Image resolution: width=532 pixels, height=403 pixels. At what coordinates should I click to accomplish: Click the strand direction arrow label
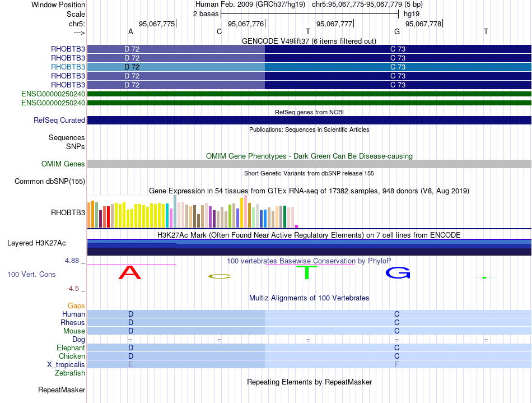(x=79, y=33)
